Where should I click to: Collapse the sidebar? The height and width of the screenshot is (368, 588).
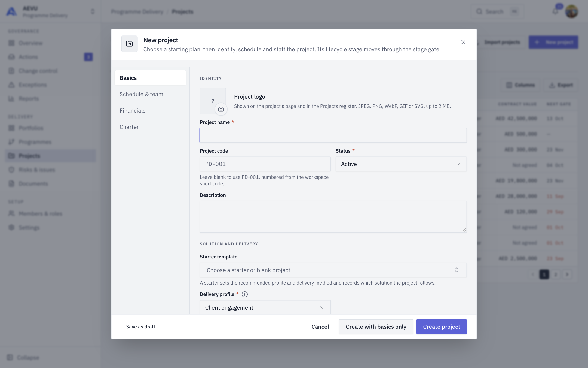[23, 357]
